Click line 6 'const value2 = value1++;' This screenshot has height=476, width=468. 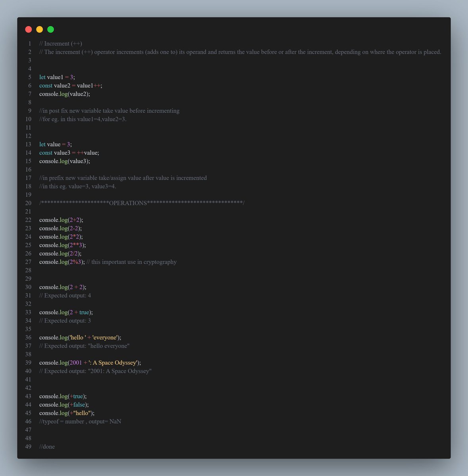(x=71, y=86)
